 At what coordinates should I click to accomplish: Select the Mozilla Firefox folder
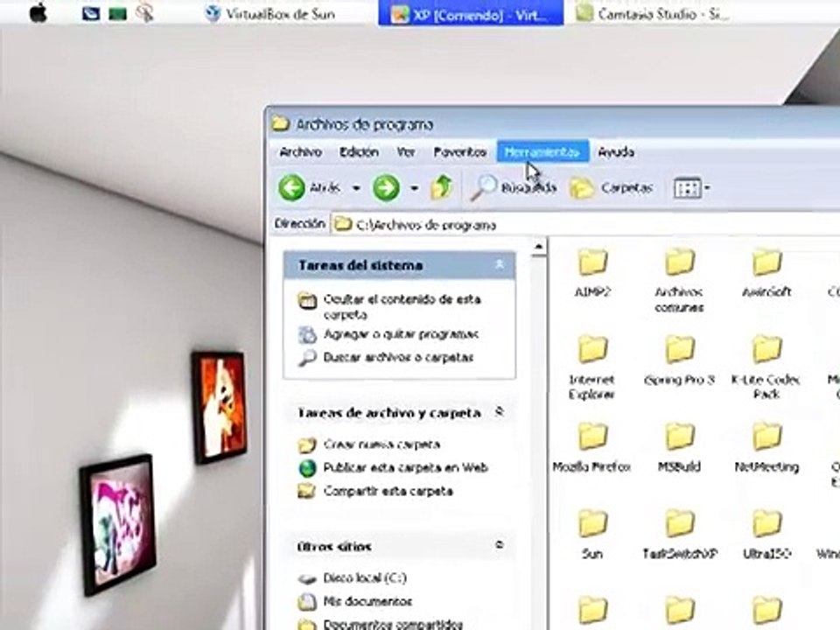(x=591, y=447)
